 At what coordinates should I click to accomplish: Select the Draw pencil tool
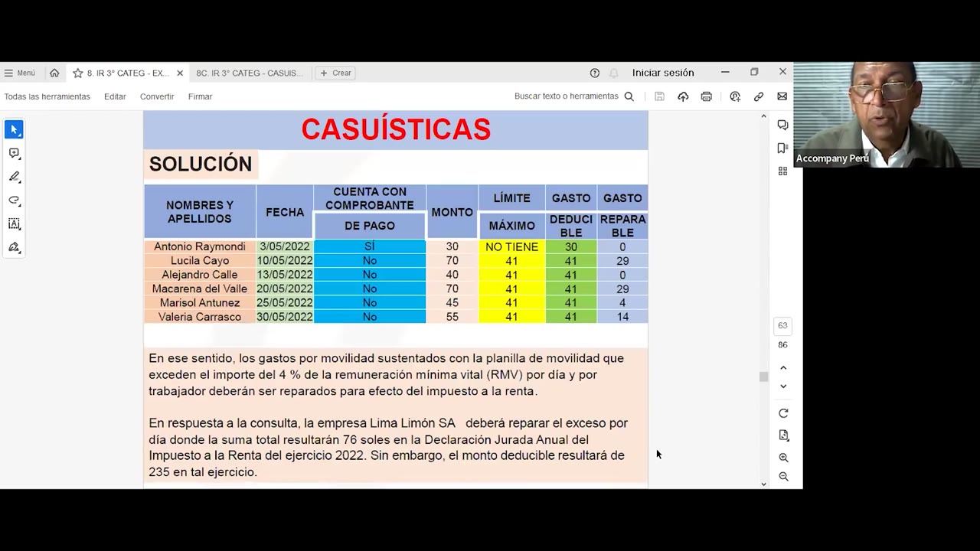point(14,177)
